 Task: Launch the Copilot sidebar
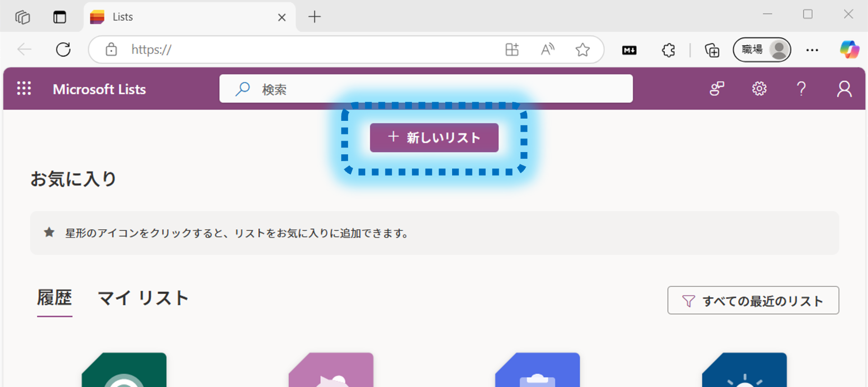[x=849, y=49]
